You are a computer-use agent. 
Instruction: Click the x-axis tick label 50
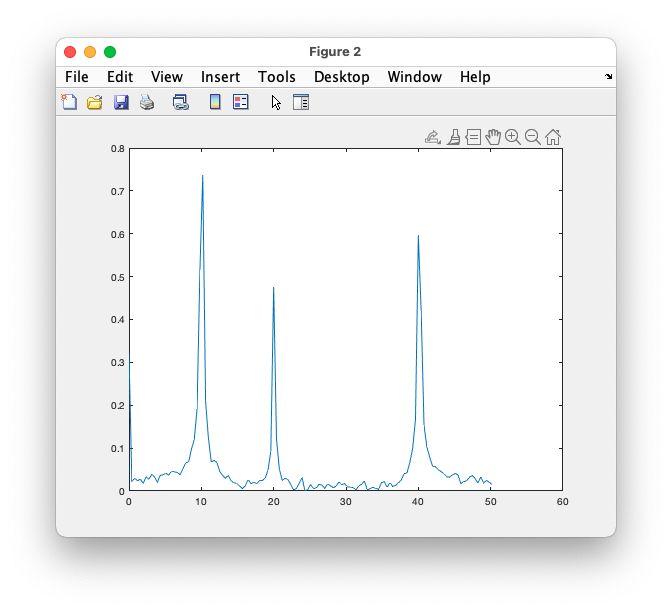[490, 502]
